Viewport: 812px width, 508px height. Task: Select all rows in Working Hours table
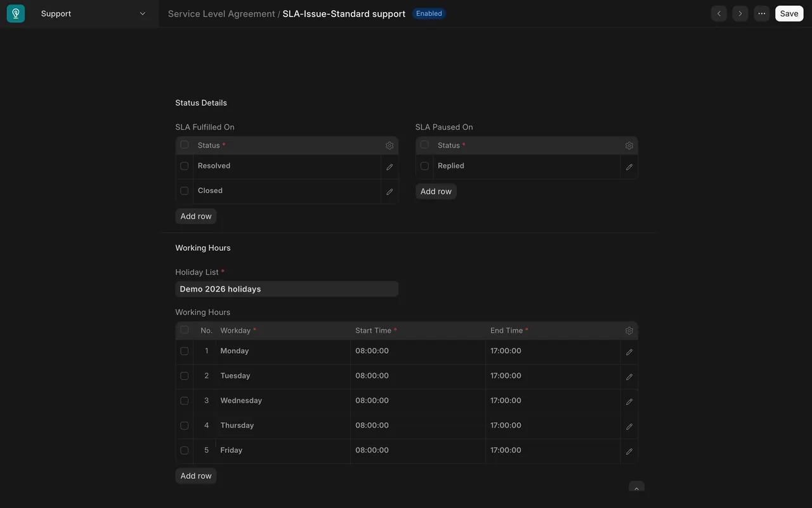(x=185, y=330)
